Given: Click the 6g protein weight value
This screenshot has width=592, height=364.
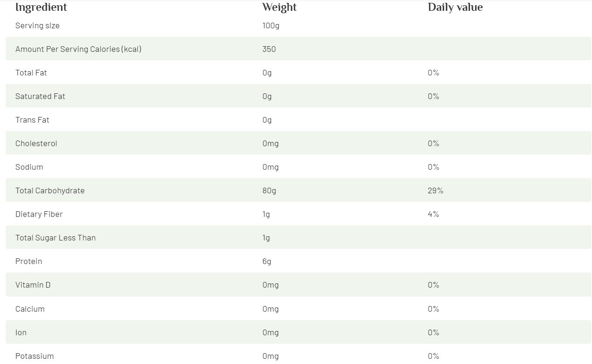Looking at the screenshot, I should coord(267,261).
